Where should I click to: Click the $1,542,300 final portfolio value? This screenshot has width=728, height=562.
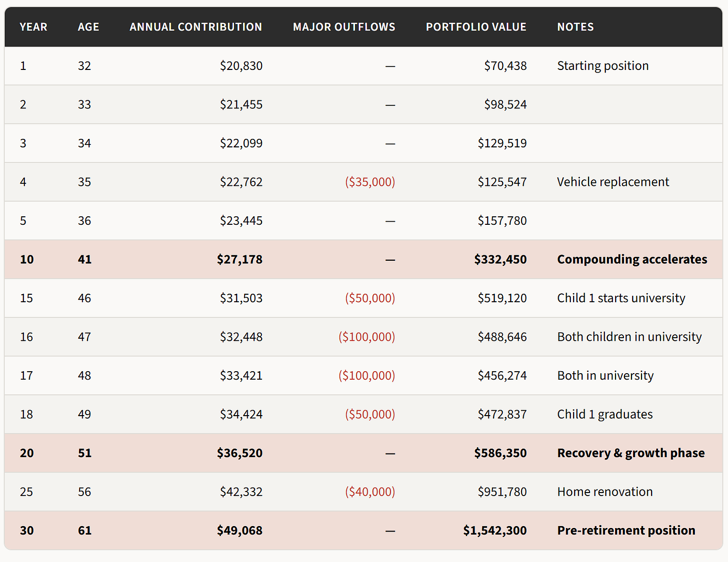pyautogui.click(x=494, y=531)
